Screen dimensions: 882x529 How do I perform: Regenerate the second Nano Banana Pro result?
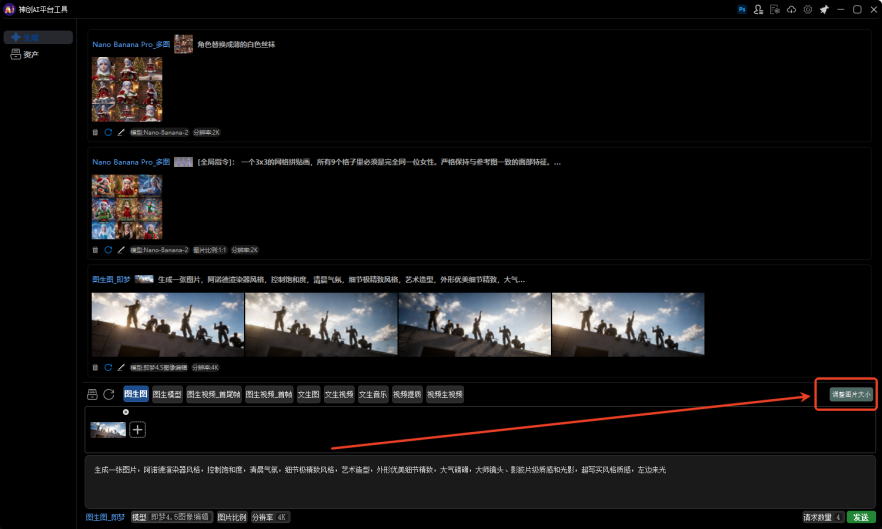pyautogui.click(x=108, y=250)
